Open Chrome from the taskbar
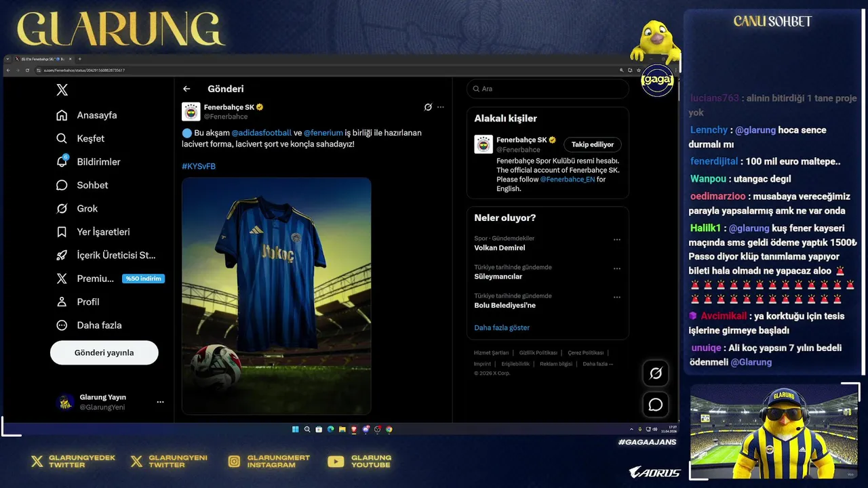This screenshot has width=868, height=488. [x=389, y=429]
